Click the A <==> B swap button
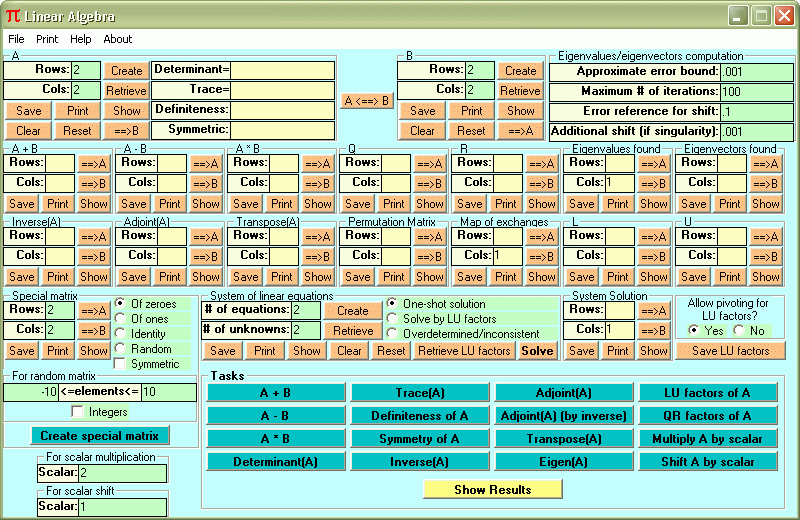800x520 pixels. coord(367,100)
